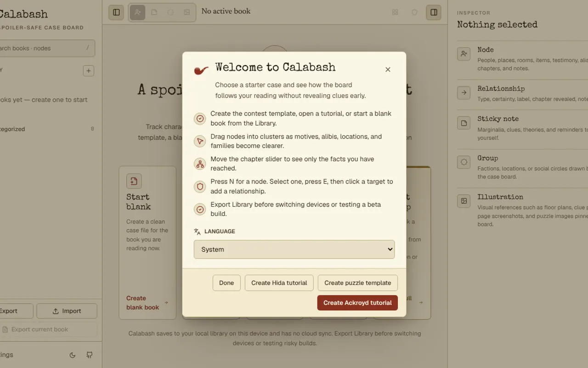Click the Import button in sidebar

(x=67, y=311)
